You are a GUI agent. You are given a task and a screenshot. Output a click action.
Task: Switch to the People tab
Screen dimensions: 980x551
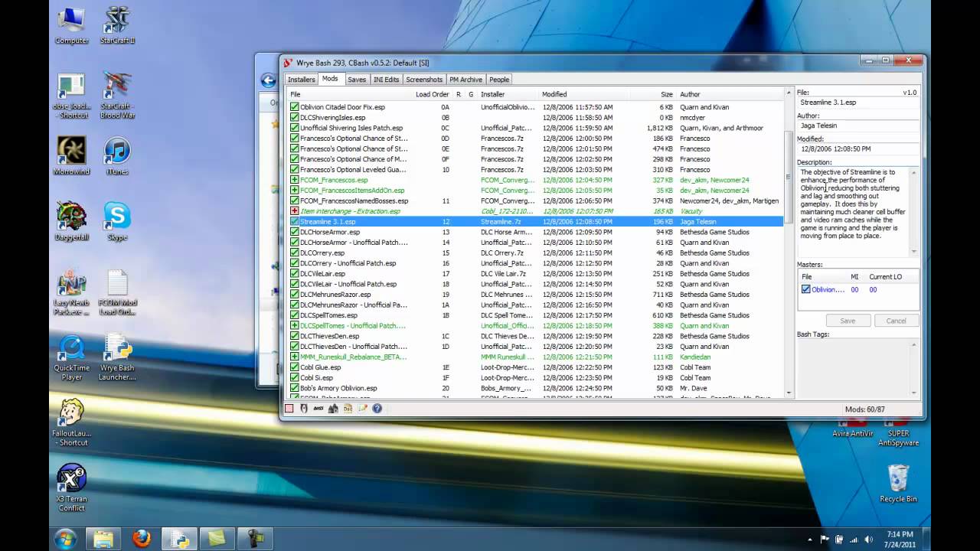[499, 80]
